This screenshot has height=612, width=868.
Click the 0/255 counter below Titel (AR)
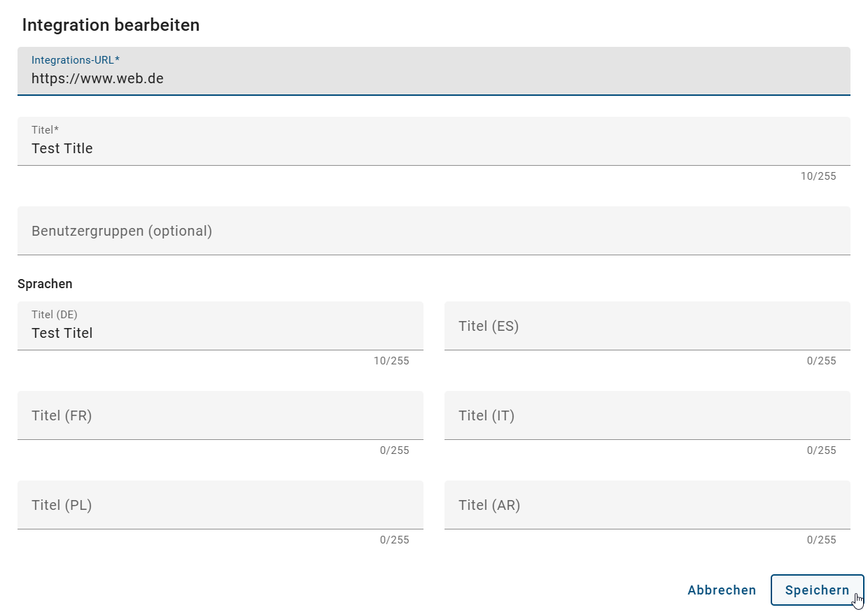click(822, 539)
